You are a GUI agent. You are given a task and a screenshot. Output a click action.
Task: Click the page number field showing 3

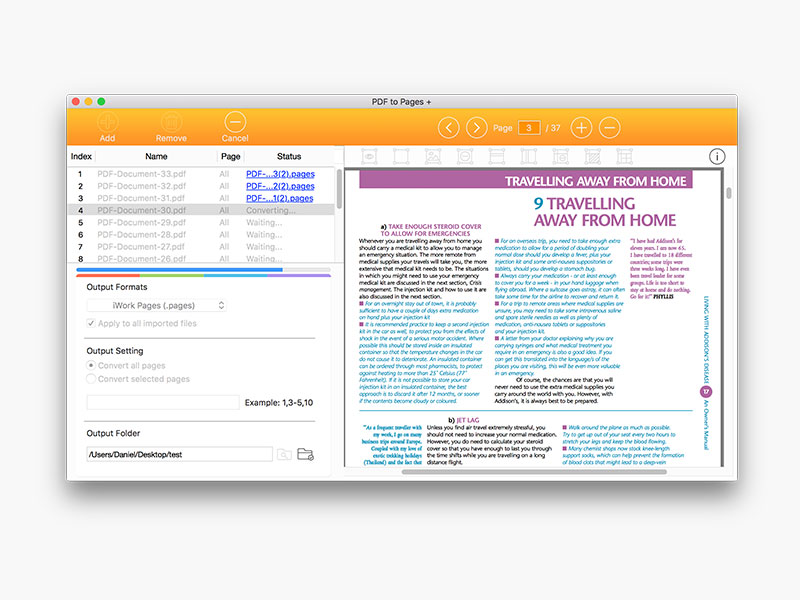click(x=529, y=128)
